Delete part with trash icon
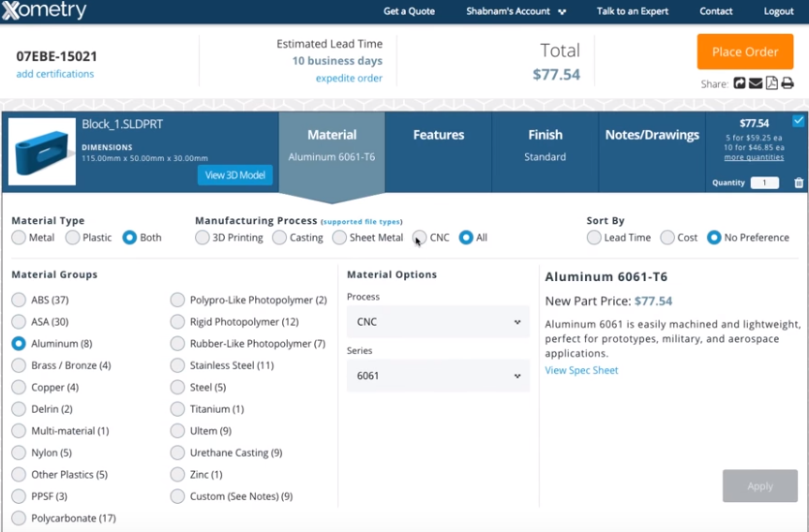The image size is (809, 532). coord(799,183)
